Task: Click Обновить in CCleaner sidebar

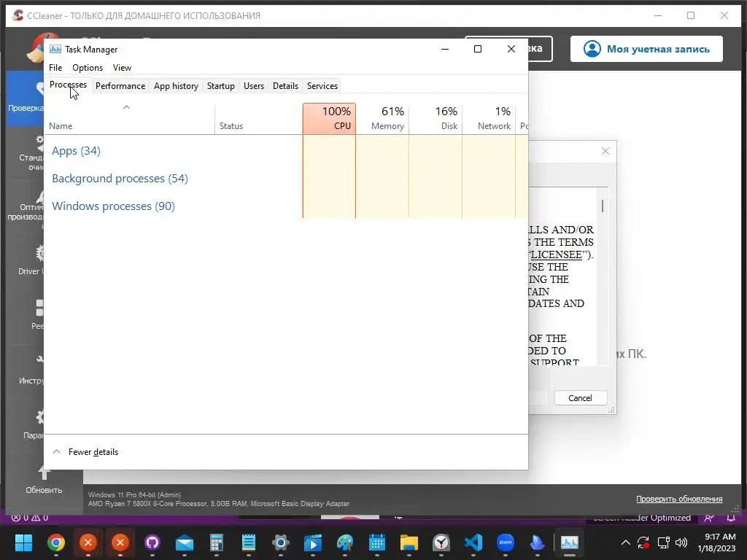Action: (x=44, y=479)
